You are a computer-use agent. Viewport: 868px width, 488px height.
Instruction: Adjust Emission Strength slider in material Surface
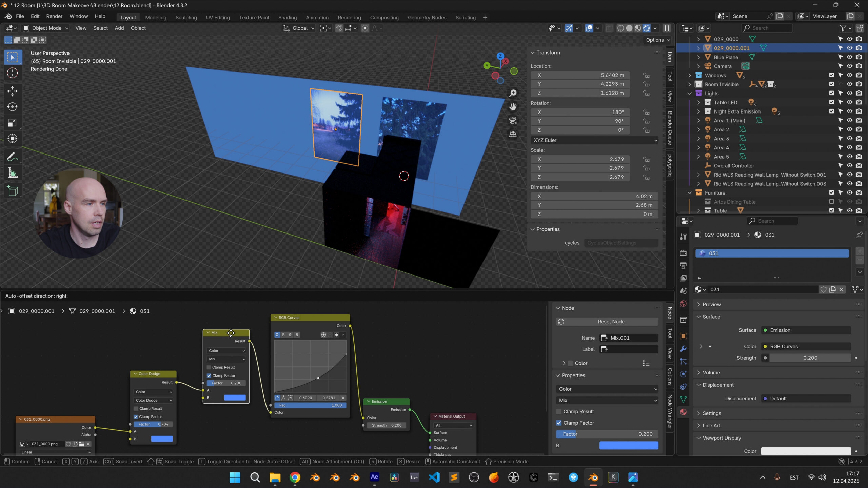pyautogui.click(x=810, y=358)
